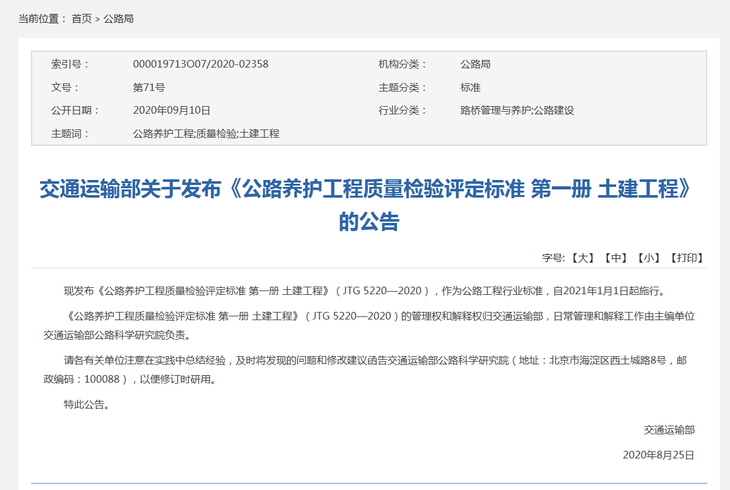Click the 标准 value beside 主题分类
The width and height of the screenshot is (730, 490).
coord(470,87)
